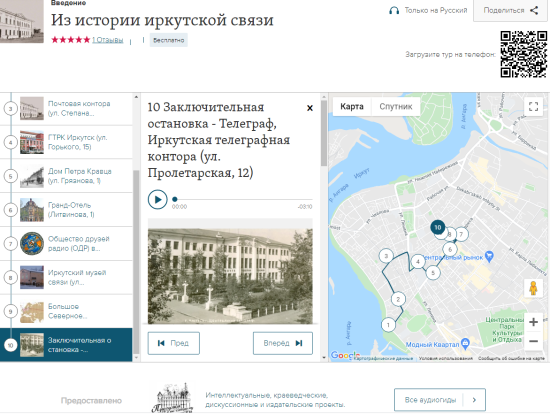Open the Поделиться share button
Image resolution: width=550 pixels, height=414 pixels.
pos(510,11)
